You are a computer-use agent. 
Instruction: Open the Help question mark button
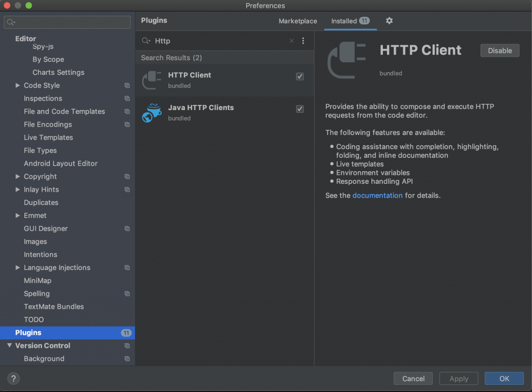tap(14, 379)
